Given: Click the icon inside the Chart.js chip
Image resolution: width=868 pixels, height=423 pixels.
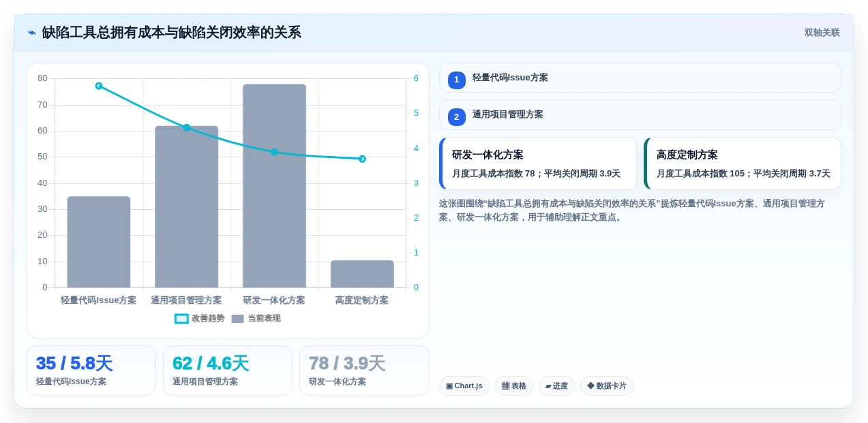Looking at the screenshot, I should [x=449, y=386].
